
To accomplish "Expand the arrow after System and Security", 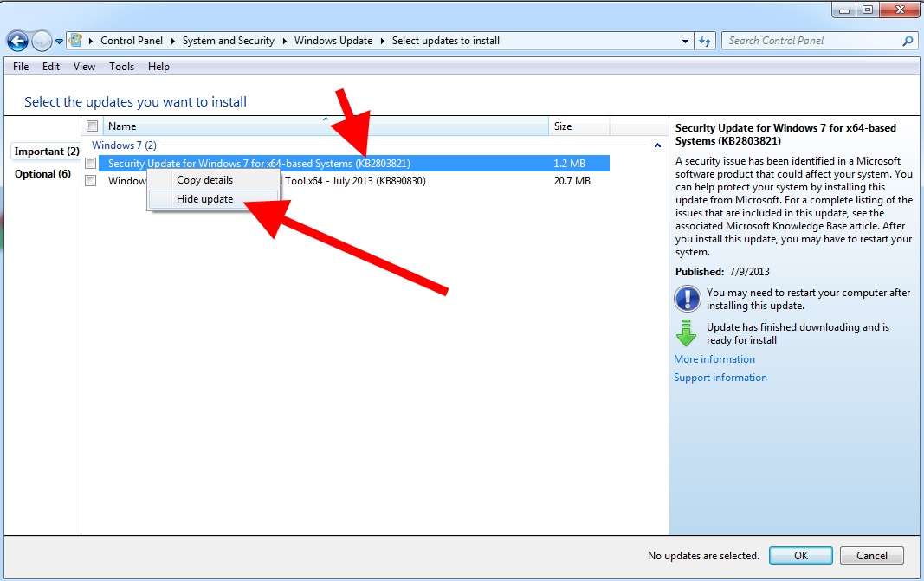I will tap(285, 41).
